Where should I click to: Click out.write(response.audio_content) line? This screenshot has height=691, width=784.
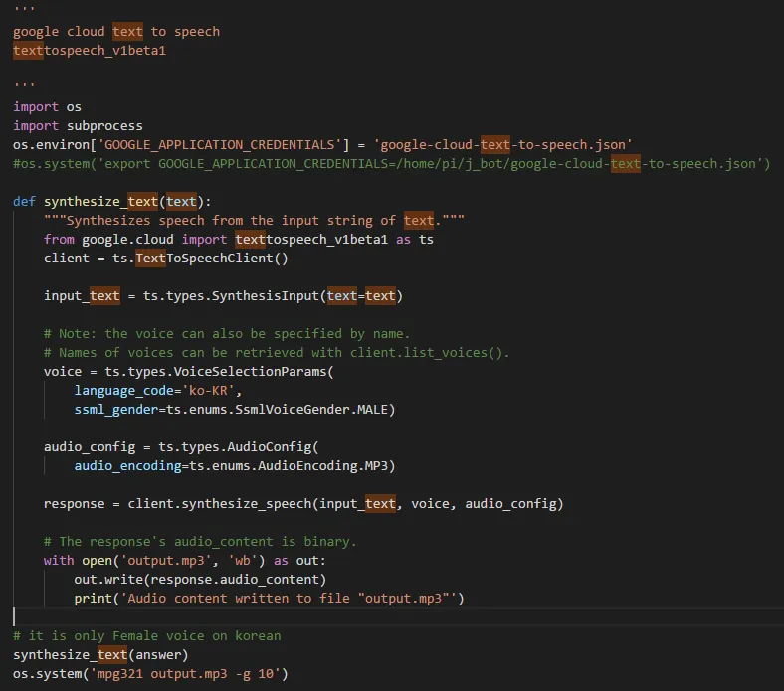(x=200, y=580)
